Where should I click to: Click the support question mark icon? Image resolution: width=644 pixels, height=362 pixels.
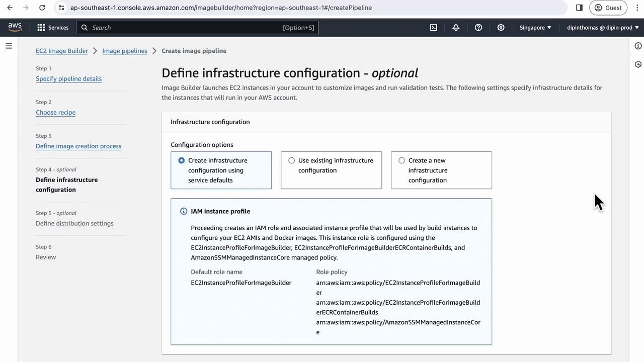coord(478,28)
